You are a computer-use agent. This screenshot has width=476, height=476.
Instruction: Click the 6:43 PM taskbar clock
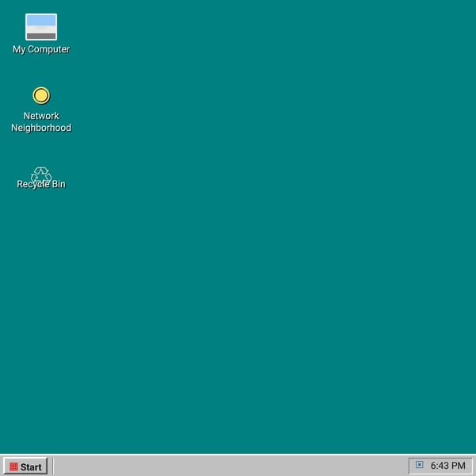pos(447,466)
